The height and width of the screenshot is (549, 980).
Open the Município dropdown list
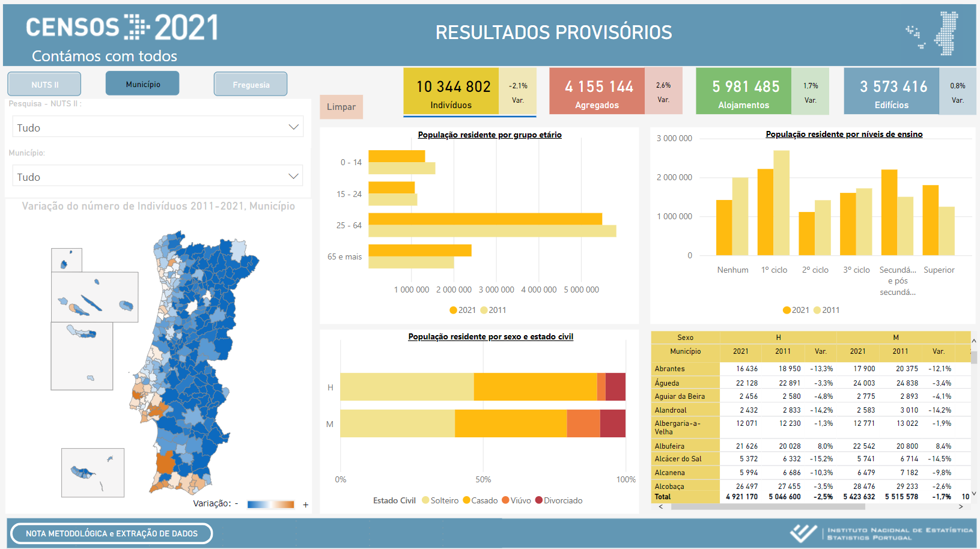157,177
